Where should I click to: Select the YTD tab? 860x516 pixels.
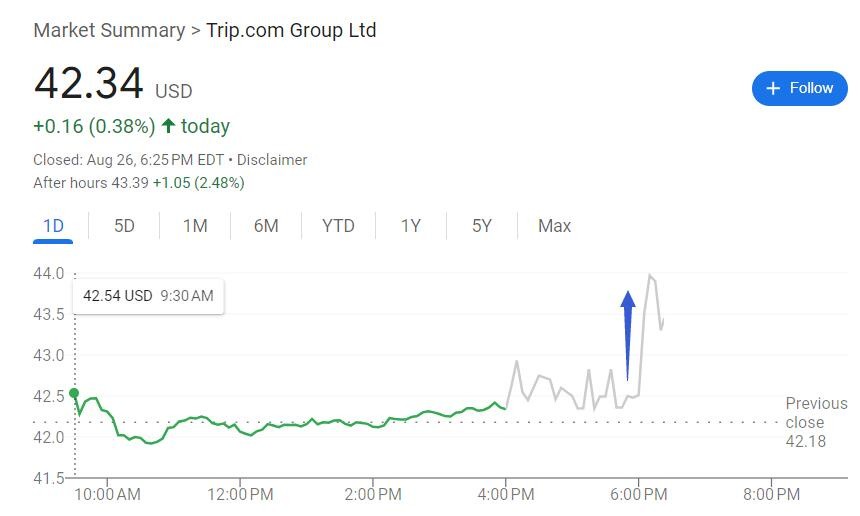click(338, 226)
